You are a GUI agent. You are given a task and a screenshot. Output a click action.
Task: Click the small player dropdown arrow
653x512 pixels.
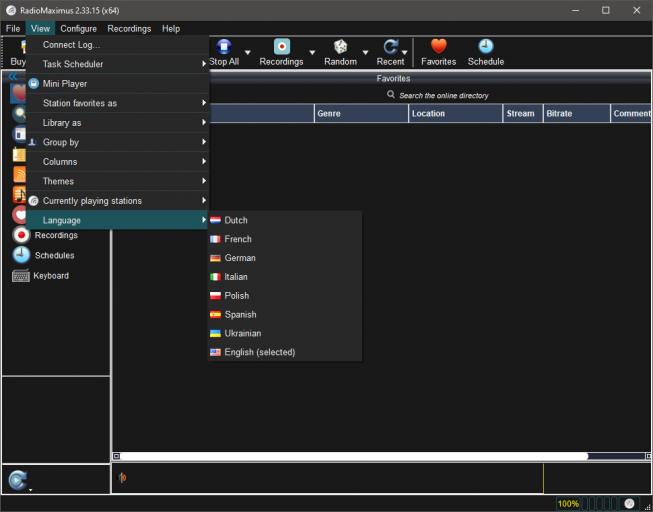30,490
